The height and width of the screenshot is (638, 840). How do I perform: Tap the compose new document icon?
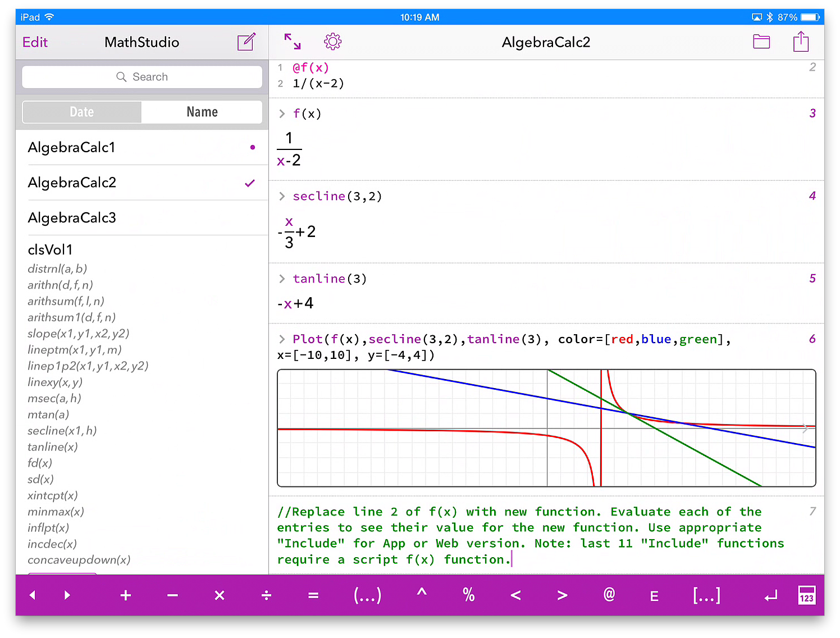pyautogui.click(x=246, y=42)
